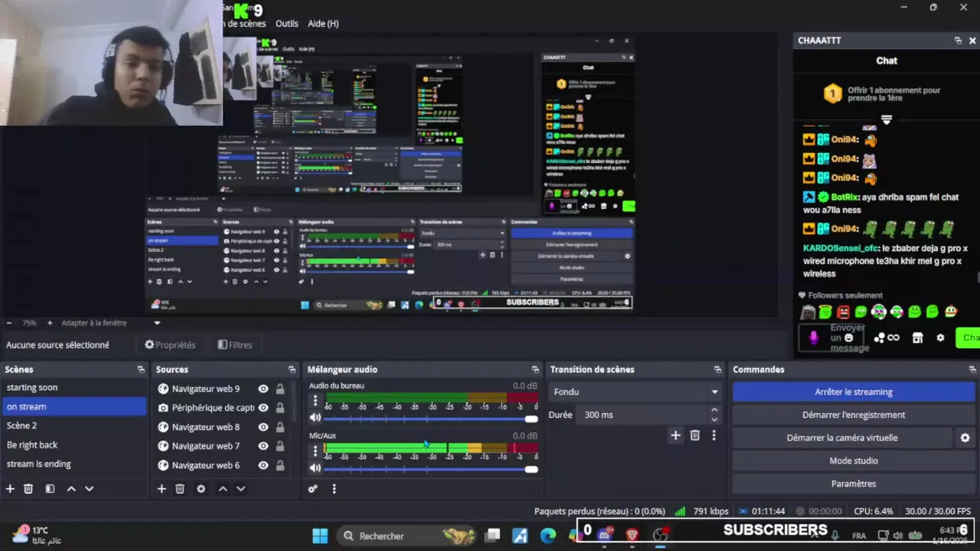Add a new scene with plus icon

[10, 488]
